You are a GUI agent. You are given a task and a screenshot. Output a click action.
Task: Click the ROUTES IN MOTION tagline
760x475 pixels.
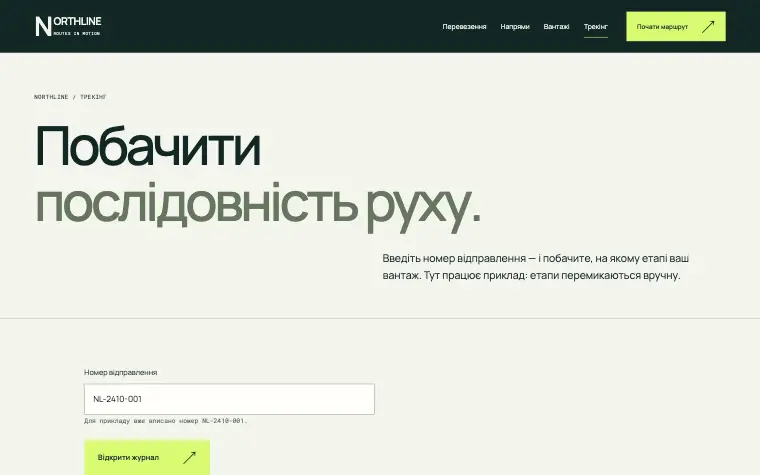coord(77,33)
